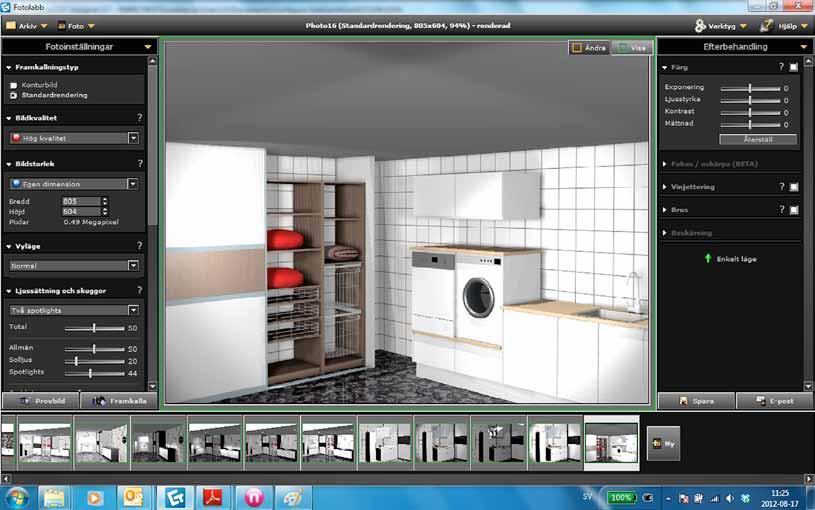This screenshot has height=510, width=815.
Task: Click the Höjd height input field
Action: point(81,212)
